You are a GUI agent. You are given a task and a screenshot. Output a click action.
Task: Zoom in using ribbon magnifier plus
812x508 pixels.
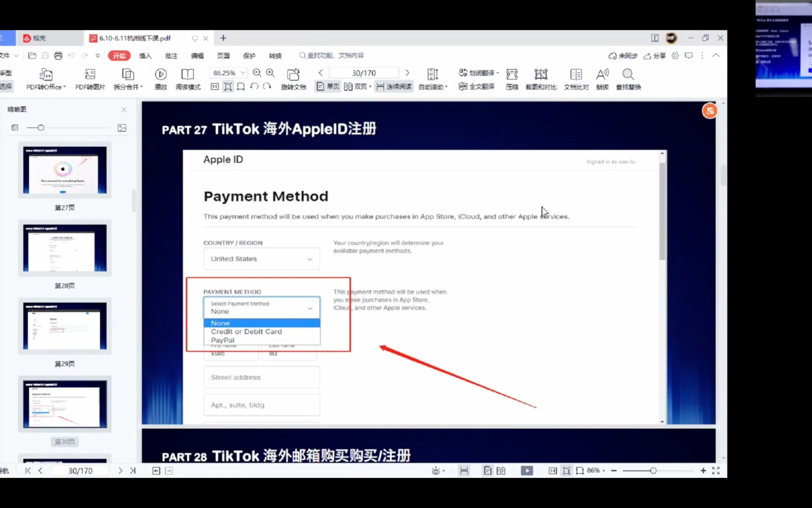click(270, 73)
